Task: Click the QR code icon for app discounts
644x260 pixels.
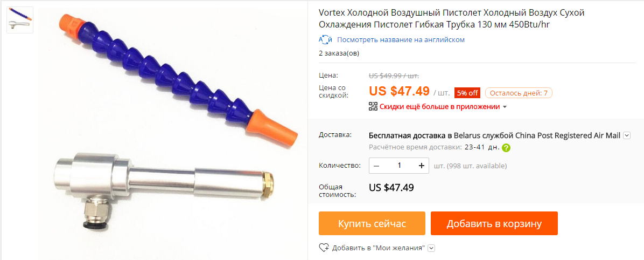Action: click(373, 107)
